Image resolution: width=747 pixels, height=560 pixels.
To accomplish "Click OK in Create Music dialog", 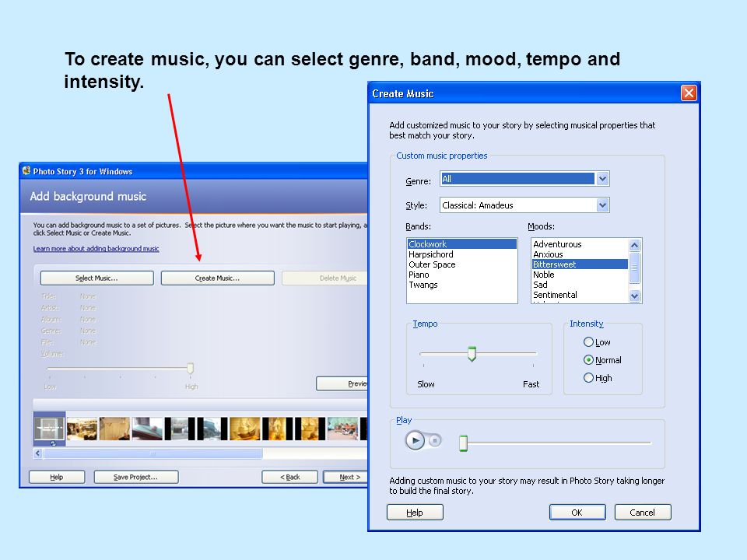I will click(577, 513).
